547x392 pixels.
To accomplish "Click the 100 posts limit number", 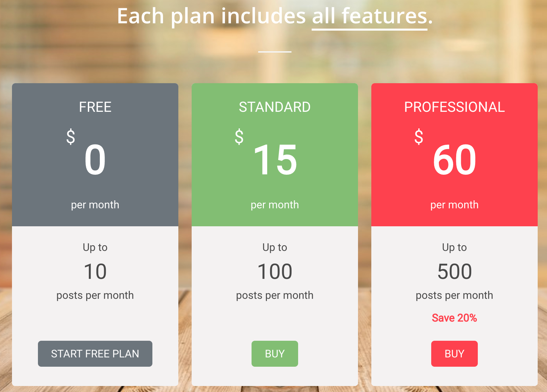I will (275, 272).
